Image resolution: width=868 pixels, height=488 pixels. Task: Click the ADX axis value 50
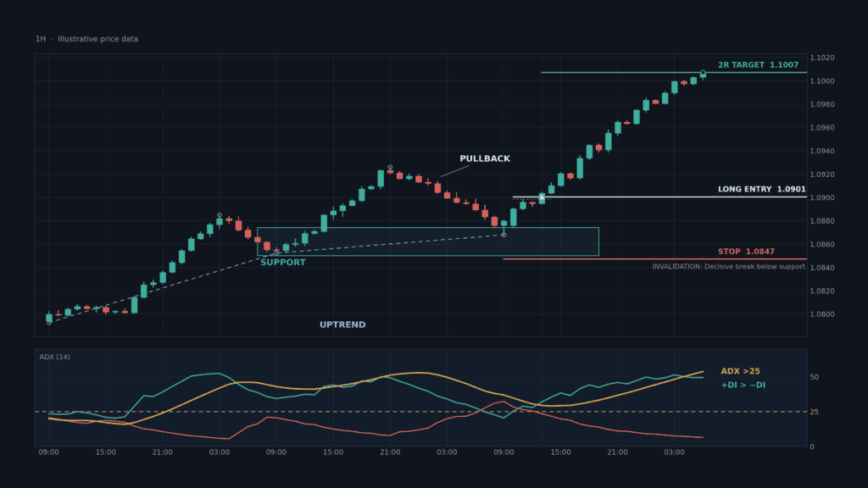[x=814, y=377]
